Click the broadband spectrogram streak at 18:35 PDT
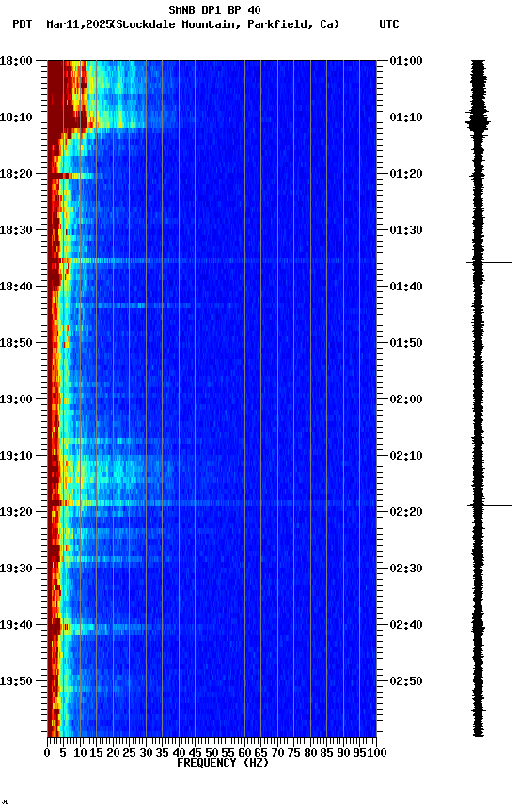The width and height of the screenshot is (519, 812). coord(212,260)
